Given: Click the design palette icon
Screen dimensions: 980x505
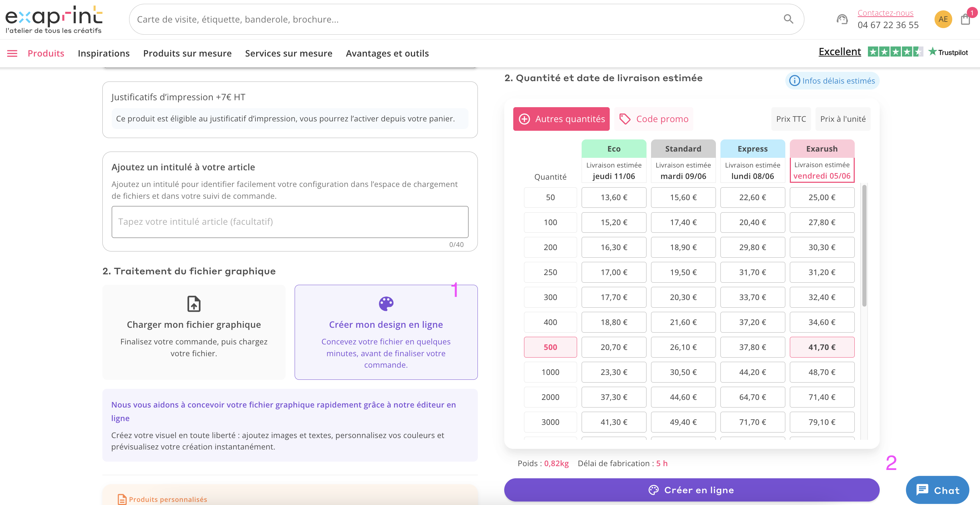Looking at the screenshot, I should pos(386,304).
